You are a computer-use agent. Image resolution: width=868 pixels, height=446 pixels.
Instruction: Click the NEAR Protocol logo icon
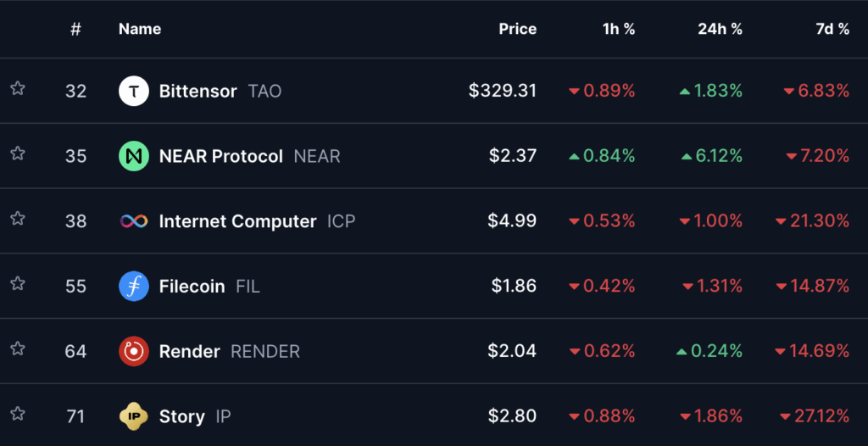click(x=134, y=156)
